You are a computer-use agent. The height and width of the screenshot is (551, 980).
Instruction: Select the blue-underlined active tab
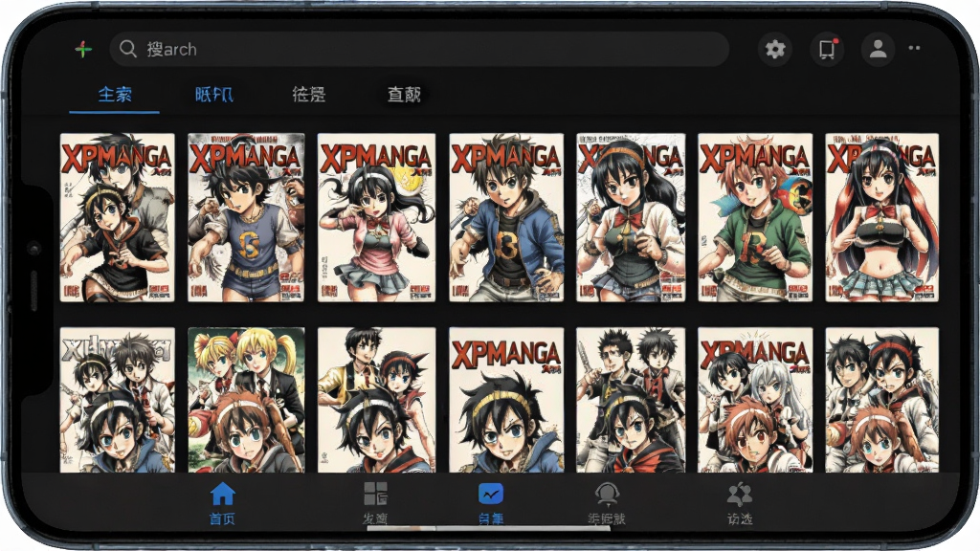[115, 95]
